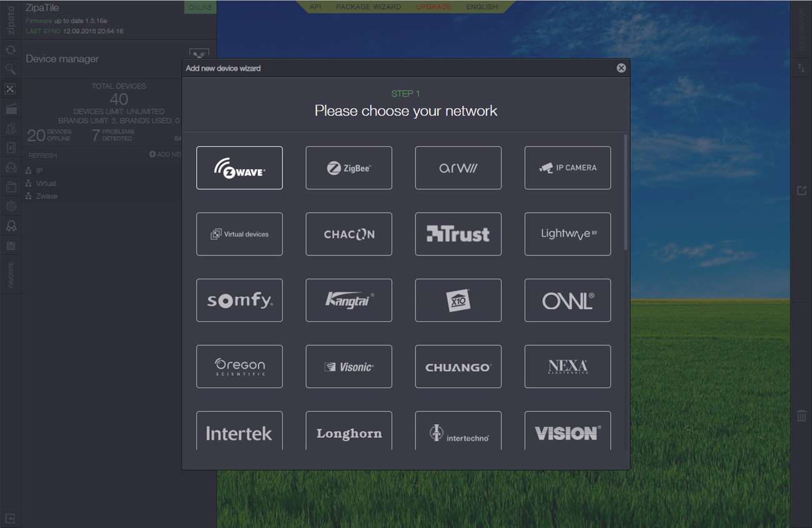
Task: Click the Online status badge
Action: [200, 7]
